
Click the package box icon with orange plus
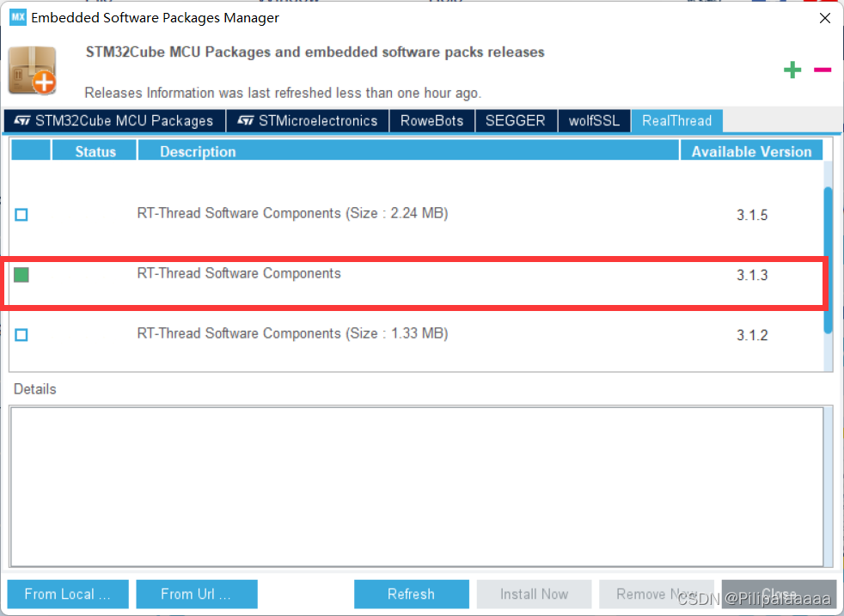pyautogui.click(x=33, y=70)
